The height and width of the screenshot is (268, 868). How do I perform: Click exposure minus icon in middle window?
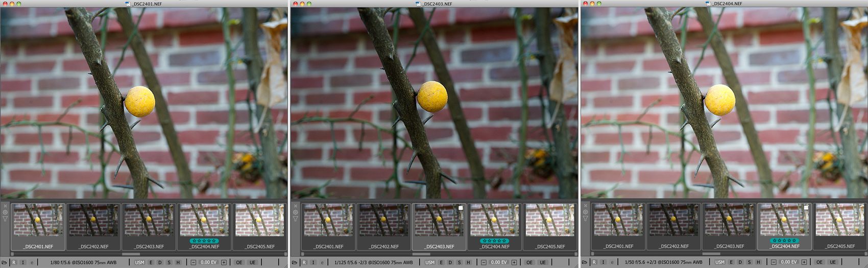point(484,262)
